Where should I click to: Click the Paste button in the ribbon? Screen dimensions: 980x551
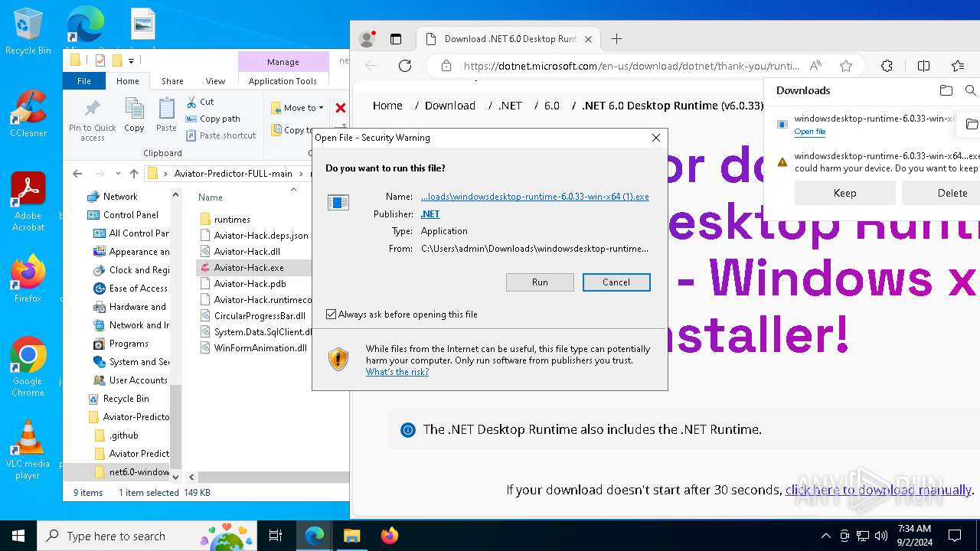click(166, 116)
